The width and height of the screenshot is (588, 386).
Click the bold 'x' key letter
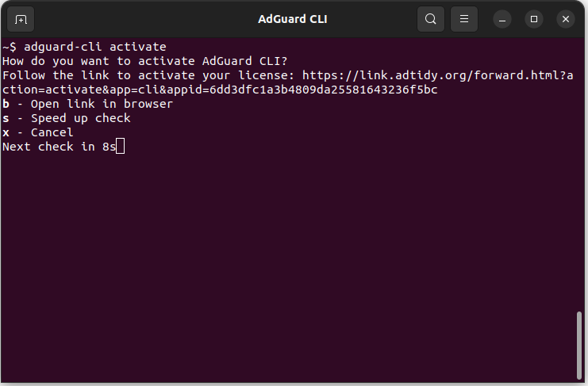(x=6, y=132)
